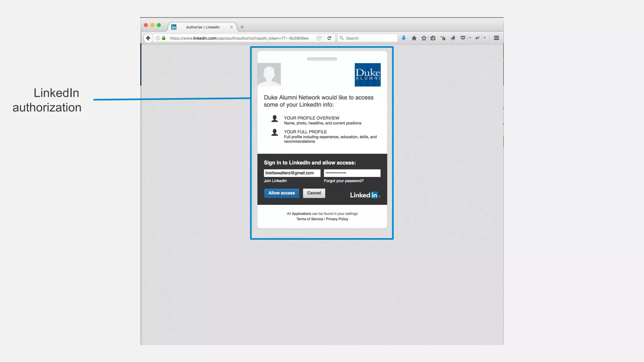Reload the LinkedIn authorize page

coord(329,38)
